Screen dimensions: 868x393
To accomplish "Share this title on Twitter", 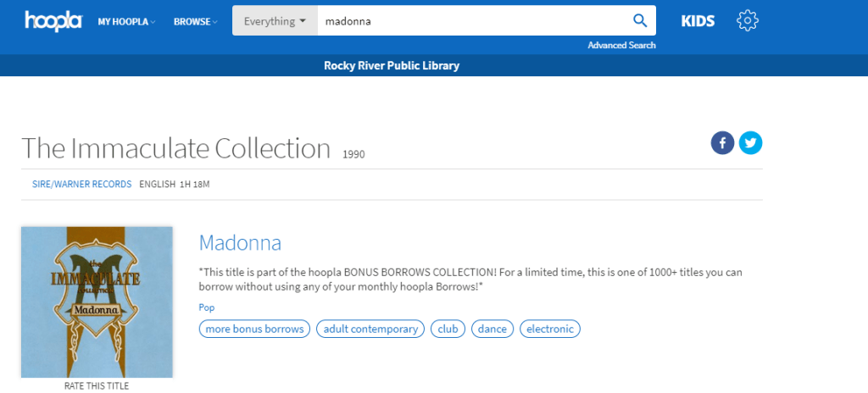I will (750, 143).
